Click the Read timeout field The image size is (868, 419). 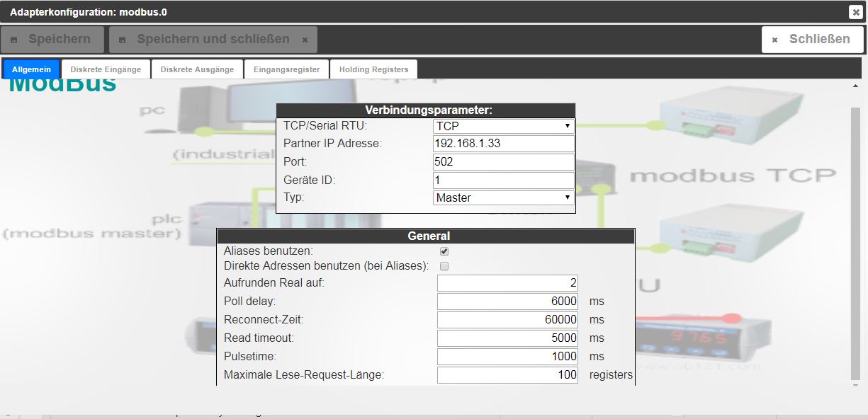(507, 338)
